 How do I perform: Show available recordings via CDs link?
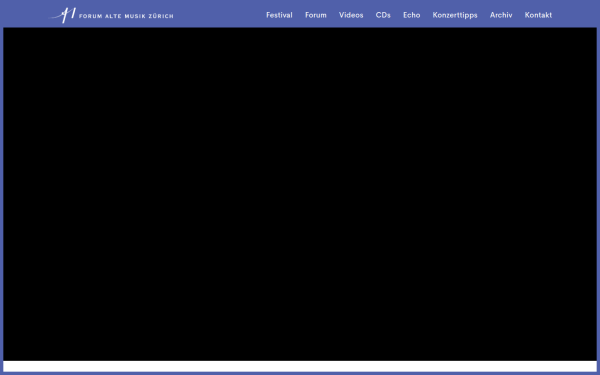pyautogui.click(x=383, y=15)
